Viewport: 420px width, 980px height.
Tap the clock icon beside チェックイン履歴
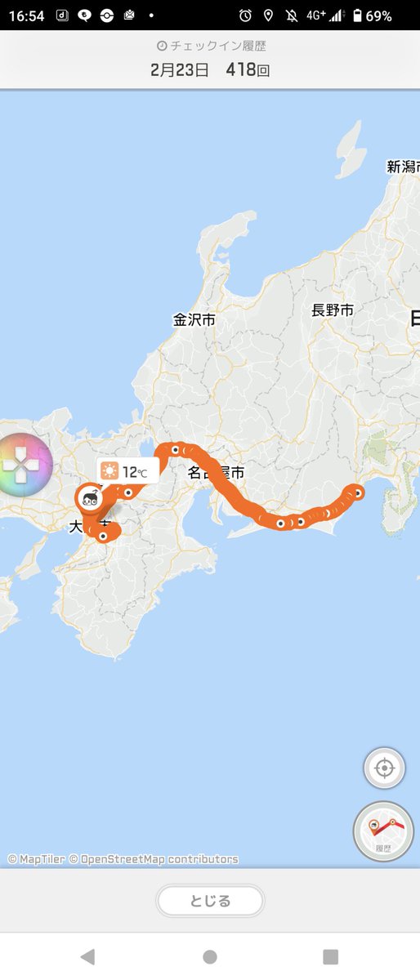pyautogui.click(x=162, y=47)
